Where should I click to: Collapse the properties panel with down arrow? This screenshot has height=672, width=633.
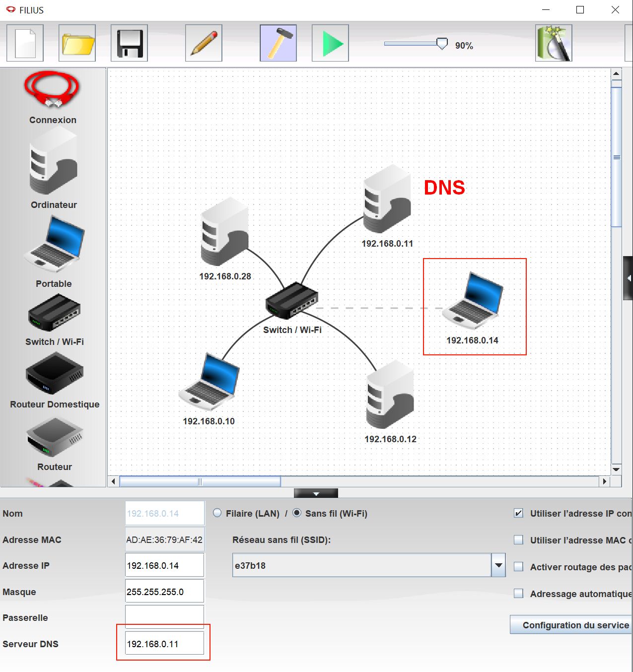point(316,493)
